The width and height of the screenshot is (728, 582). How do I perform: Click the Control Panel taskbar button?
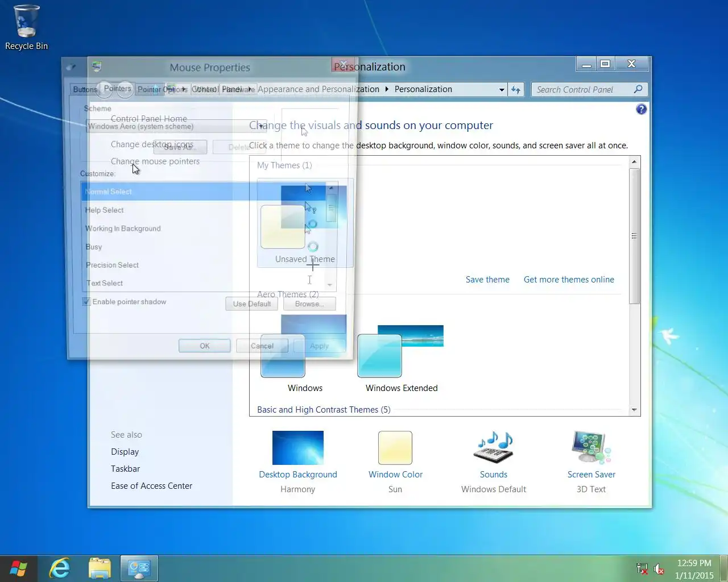click(x=139, y=568)
